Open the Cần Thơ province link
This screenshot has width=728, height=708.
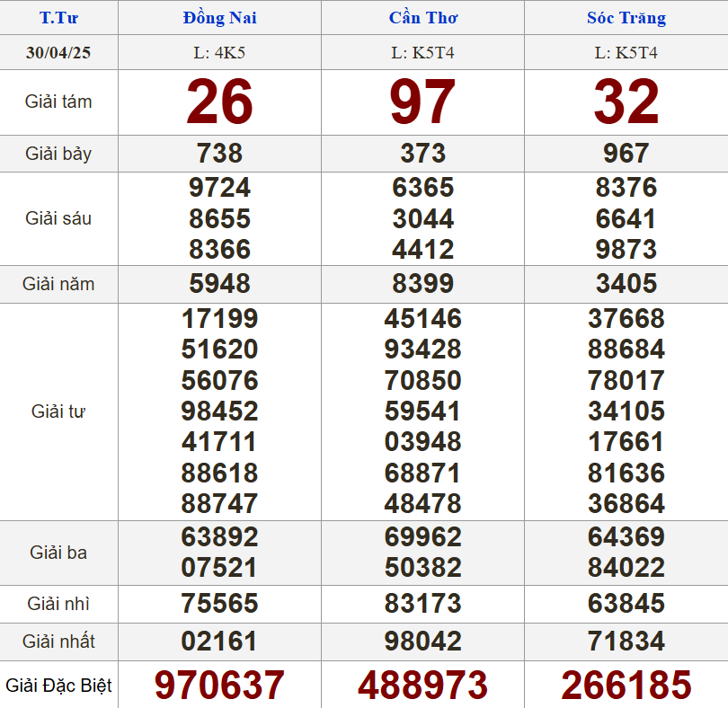tap(422, 18)
